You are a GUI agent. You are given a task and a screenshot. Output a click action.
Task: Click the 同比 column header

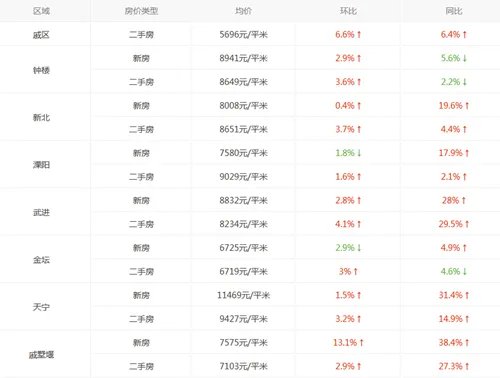click(454, 11)
